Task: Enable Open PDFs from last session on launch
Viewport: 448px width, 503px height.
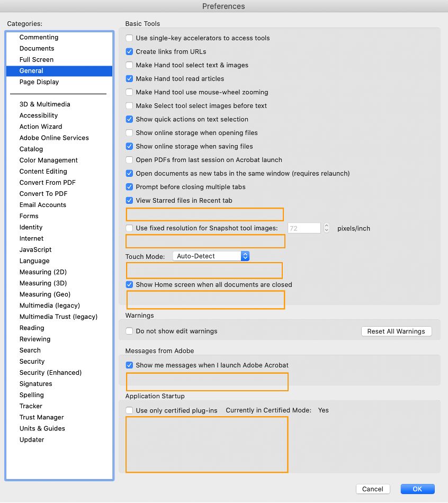Action: (x=129, y=160)
